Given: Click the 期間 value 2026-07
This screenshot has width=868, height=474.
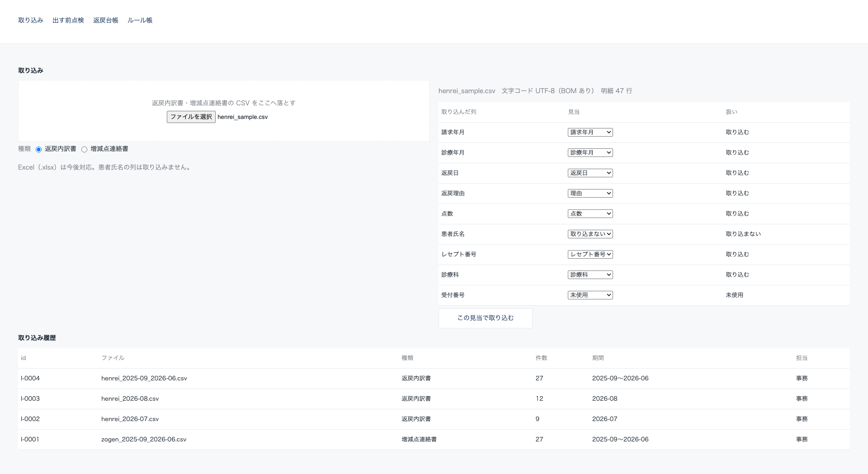Looking at the screenshot, I should coord(605,419).
